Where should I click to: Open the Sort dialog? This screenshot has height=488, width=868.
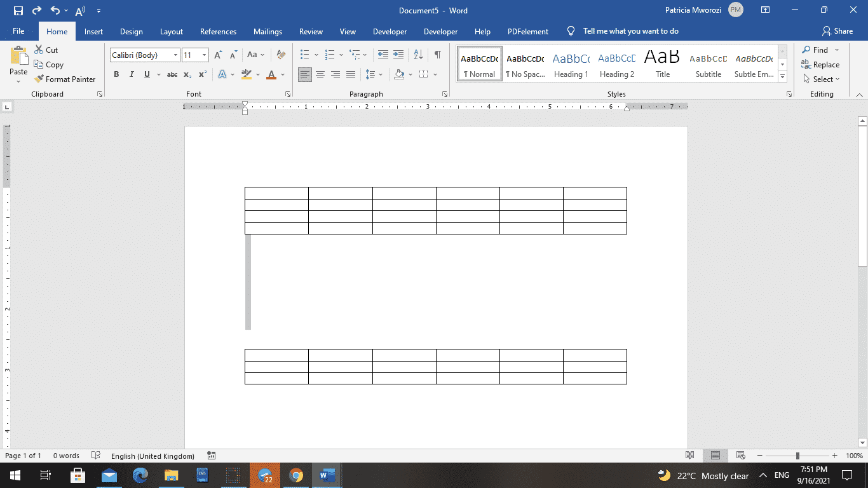417,55
